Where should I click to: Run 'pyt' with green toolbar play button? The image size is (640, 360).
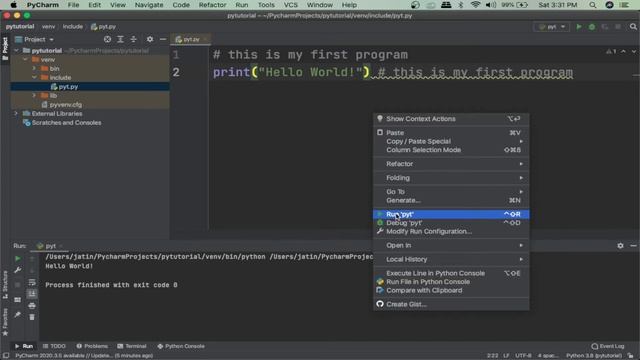tap(579, 27)
